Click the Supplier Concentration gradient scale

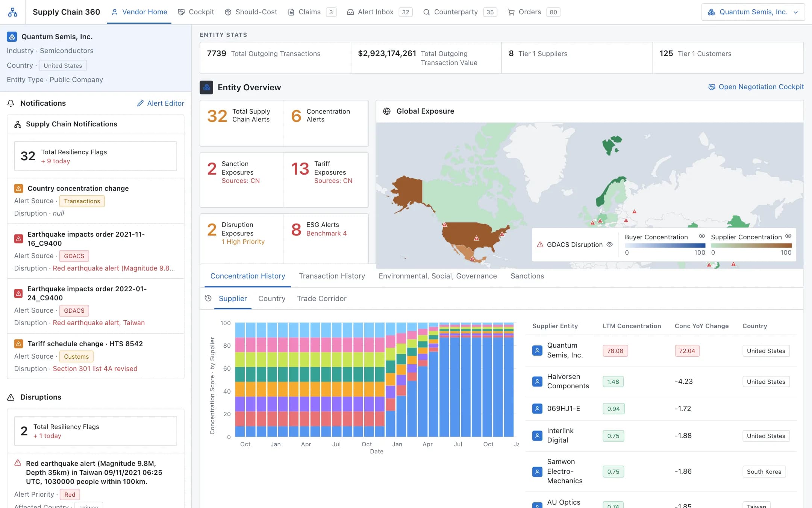coord(751,246)
